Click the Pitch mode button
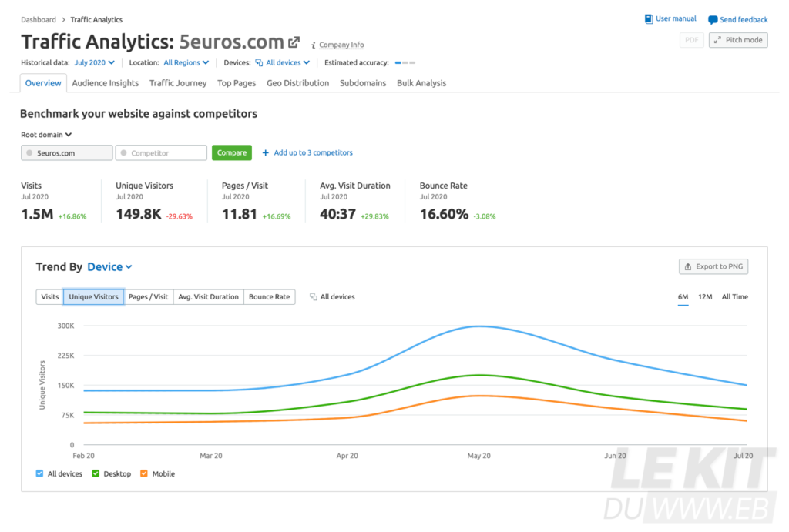The width and height of the screenshot is (789, 532). [x=738, y=40]
